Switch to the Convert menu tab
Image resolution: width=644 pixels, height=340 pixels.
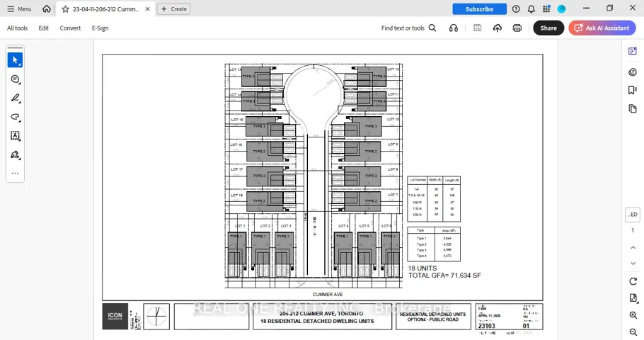pos(70,28)
